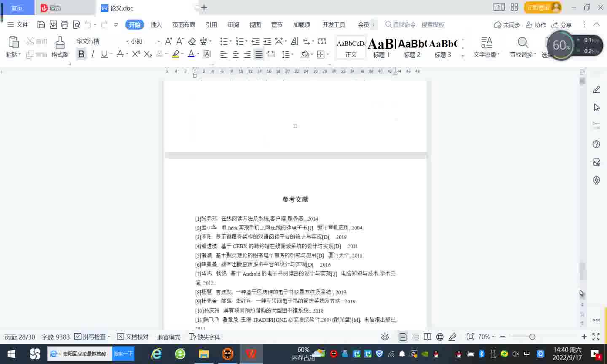This screenshot has height=364, width=607.
Task: Switch to web layout view in status bar
Action: pyautogui.click(x=440, y=337)
